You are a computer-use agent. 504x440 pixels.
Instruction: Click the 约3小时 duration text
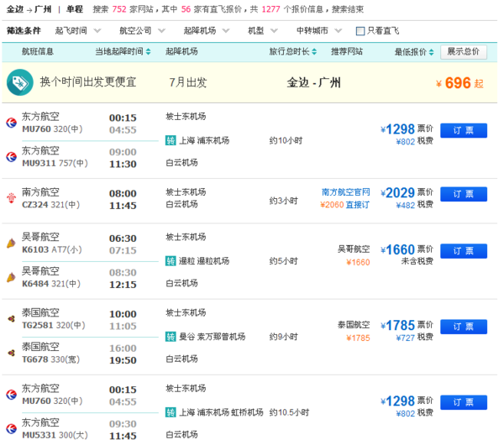click(x=284, y=201)
